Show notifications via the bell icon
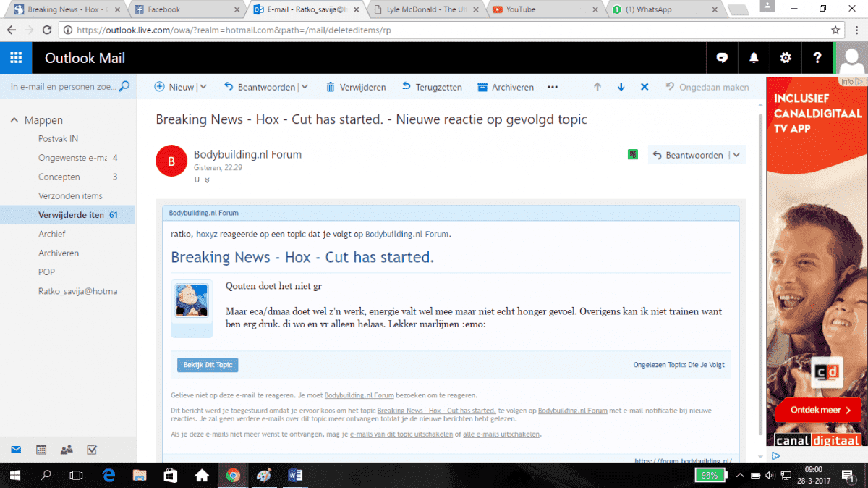The height and width of the screenshot is (488, 868). [x=754, y=58]
